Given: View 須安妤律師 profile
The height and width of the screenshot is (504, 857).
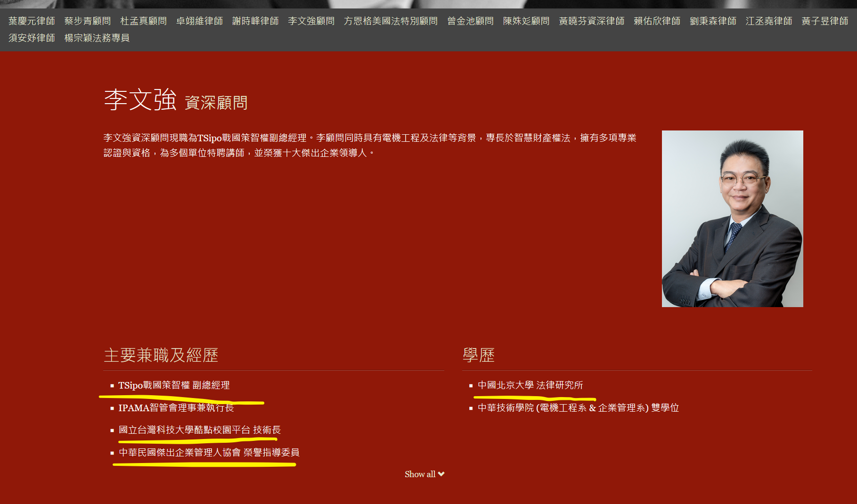Looking at the screenshot, I should [32, 38].
